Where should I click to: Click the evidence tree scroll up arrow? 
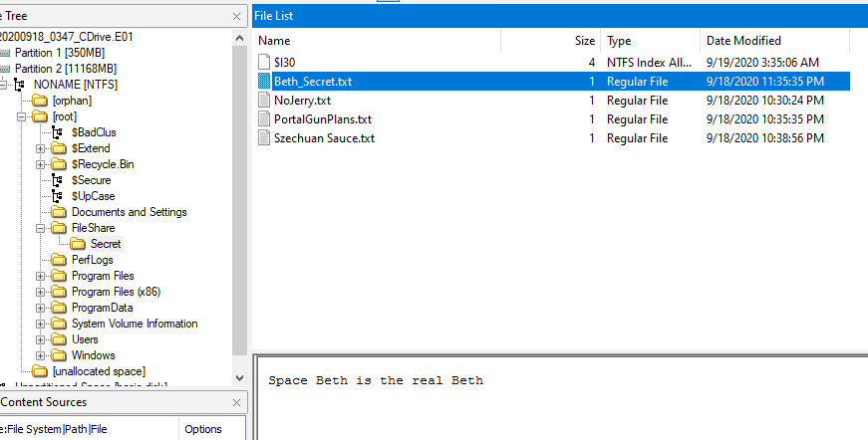pyautogui.click(x=239, y=38)
